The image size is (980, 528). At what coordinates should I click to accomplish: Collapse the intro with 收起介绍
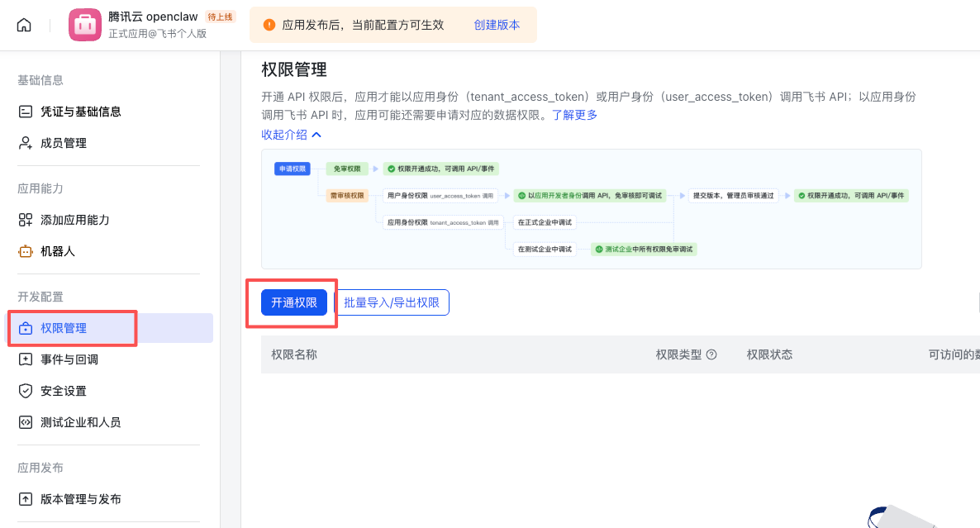[291, 135]
